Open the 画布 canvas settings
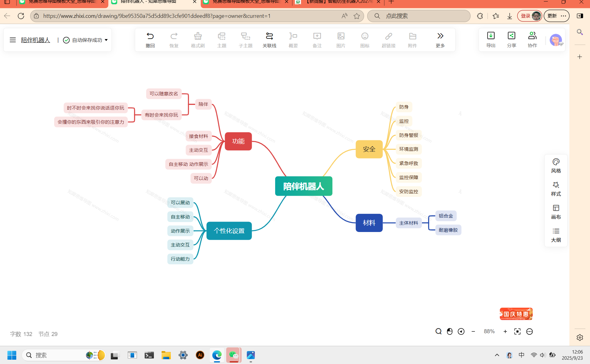 tap(556, 212)
